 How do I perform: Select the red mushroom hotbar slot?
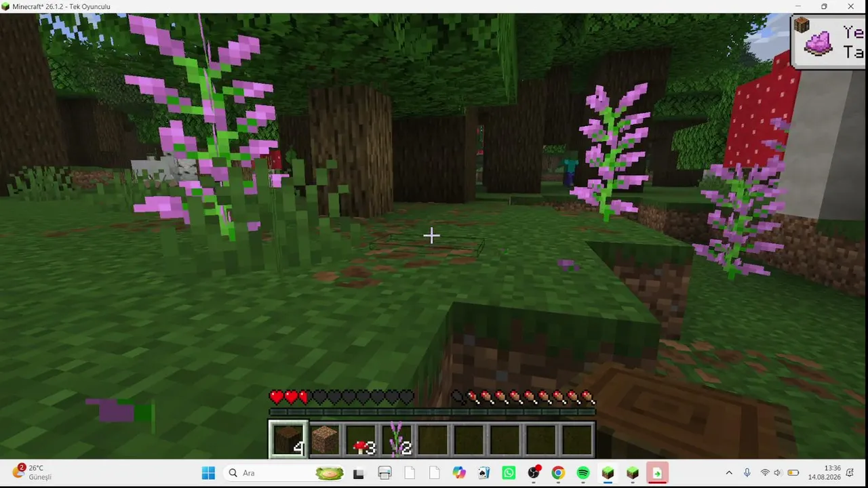point(361,439)
